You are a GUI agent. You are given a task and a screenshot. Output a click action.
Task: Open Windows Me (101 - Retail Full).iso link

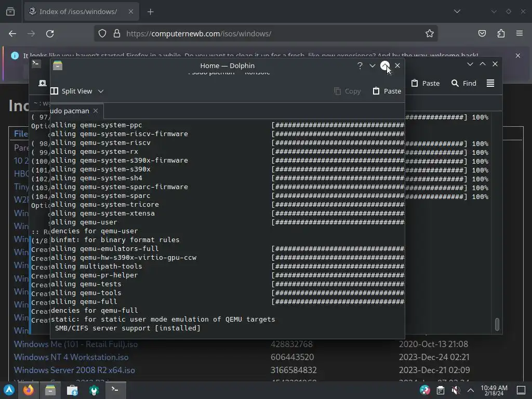(76, 344)
